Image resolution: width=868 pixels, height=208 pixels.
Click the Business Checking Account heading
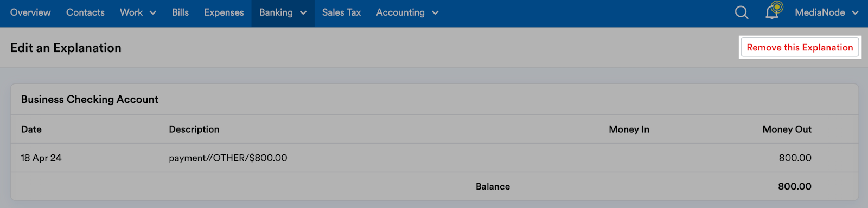[x=90, y=100]
